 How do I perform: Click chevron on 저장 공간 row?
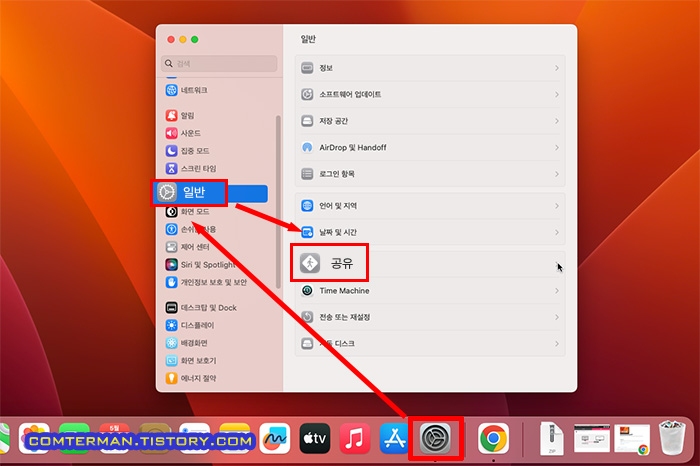tap(557, 121)
